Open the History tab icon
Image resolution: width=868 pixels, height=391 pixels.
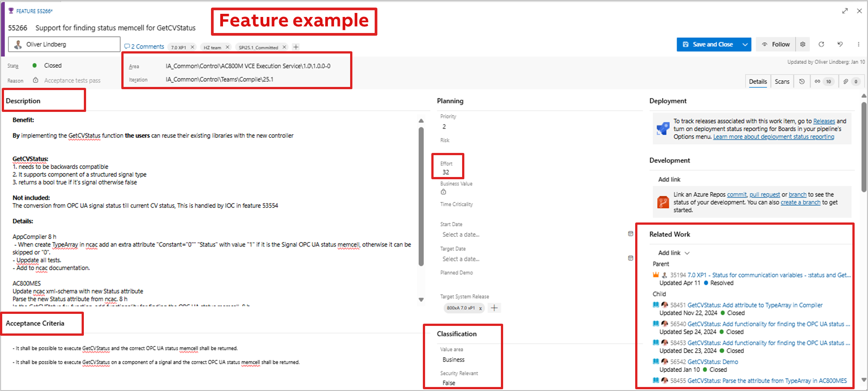[x=802, y=82]
